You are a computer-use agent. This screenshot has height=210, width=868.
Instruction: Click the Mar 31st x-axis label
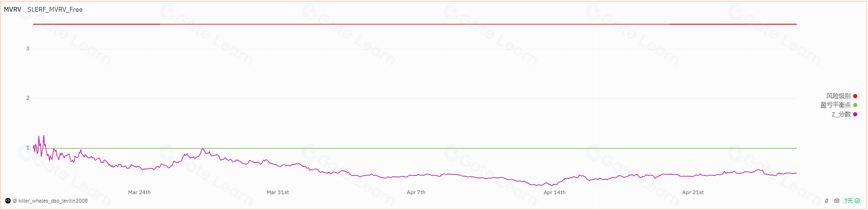[278, 192]
